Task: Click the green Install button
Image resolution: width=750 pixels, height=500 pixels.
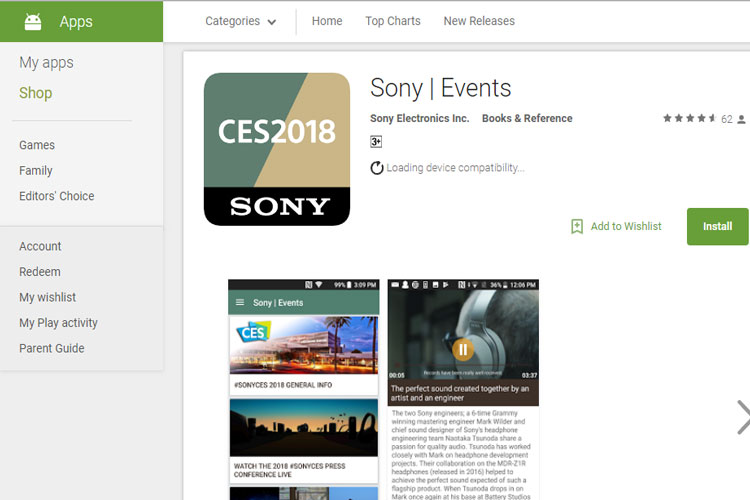Action: (x=717, y=226)
